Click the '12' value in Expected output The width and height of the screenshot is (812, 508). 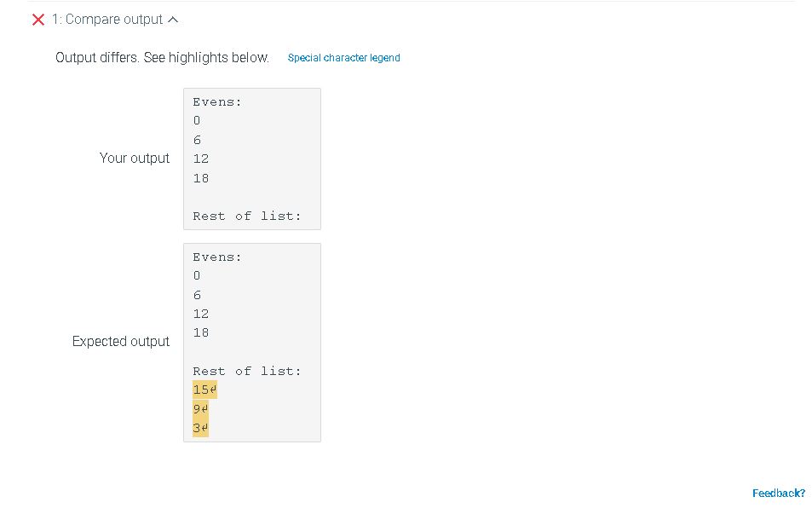click(200, 314)
